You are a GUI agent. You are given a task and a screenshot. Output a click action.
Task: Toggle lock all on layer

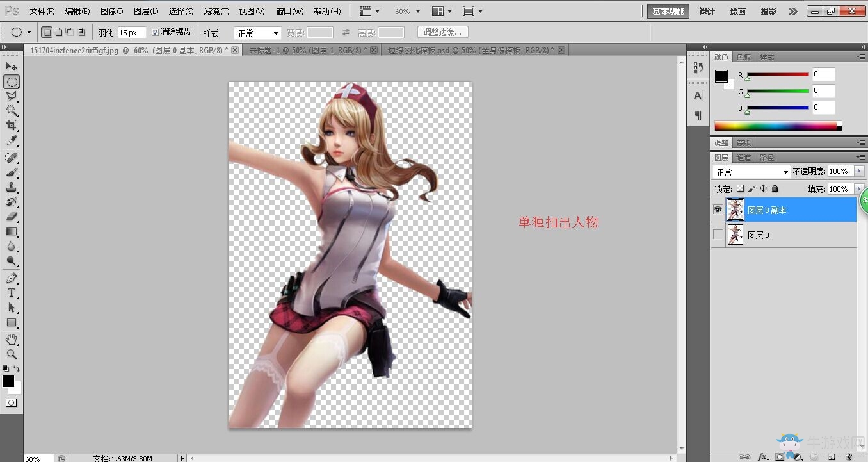tap(775, 189)
